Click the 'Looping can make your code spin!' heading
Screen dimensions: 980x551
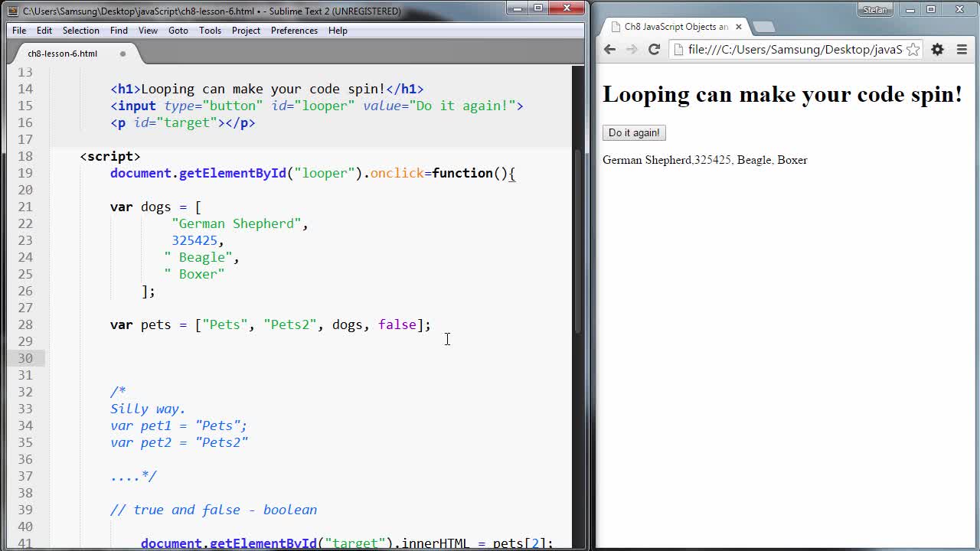click(x=782, y=94)
